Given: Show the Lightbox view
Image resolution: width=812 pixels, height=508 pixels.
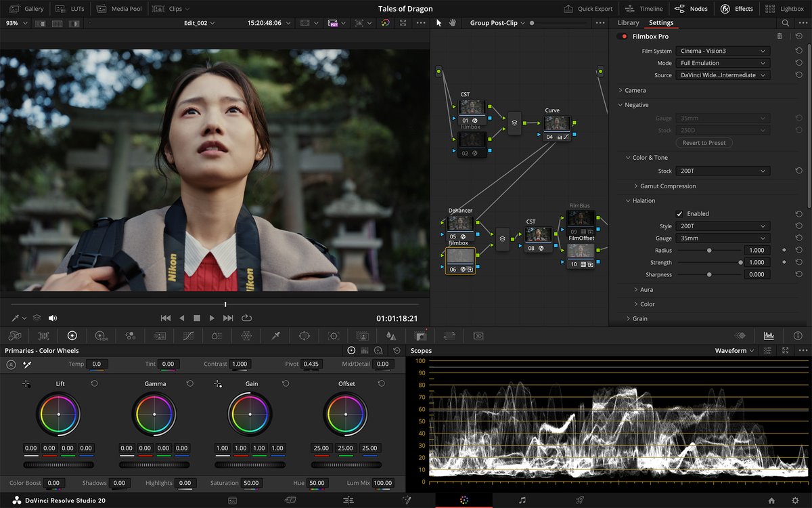Looking at the screenshot, I should pyautogui.click(x=785, y=9).
